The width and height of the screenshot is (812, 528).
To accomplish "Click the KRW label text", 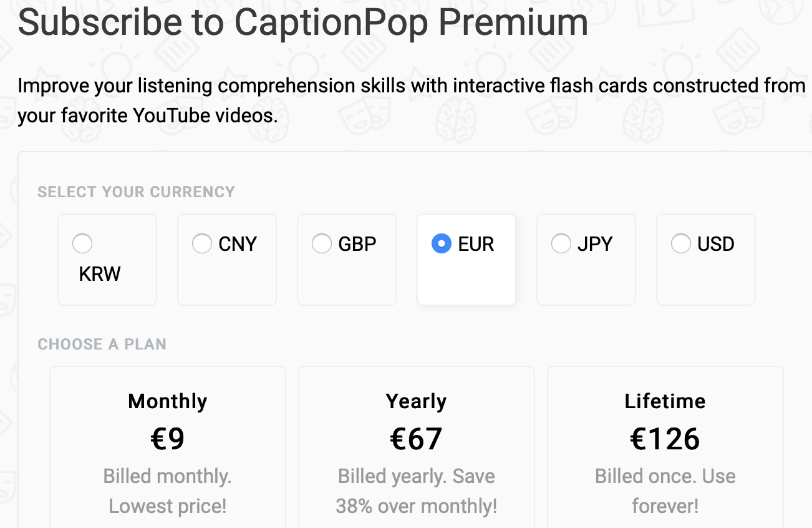I will pos(100,273).
